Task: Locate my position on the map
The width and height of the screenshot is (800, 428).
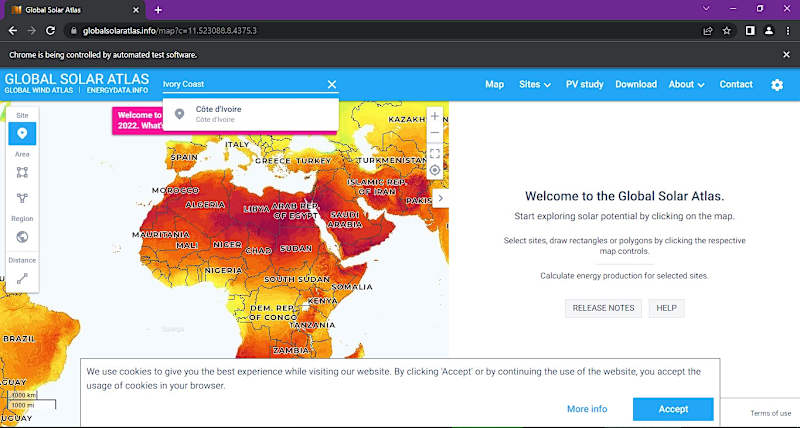Action: point(434,170)
